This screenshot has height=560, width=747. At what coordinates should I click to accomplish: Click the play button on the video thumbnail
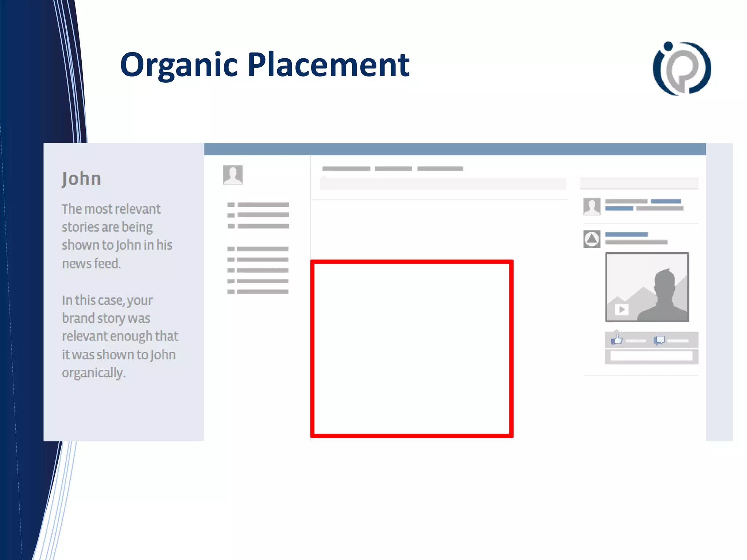click(x=622, y=310)
